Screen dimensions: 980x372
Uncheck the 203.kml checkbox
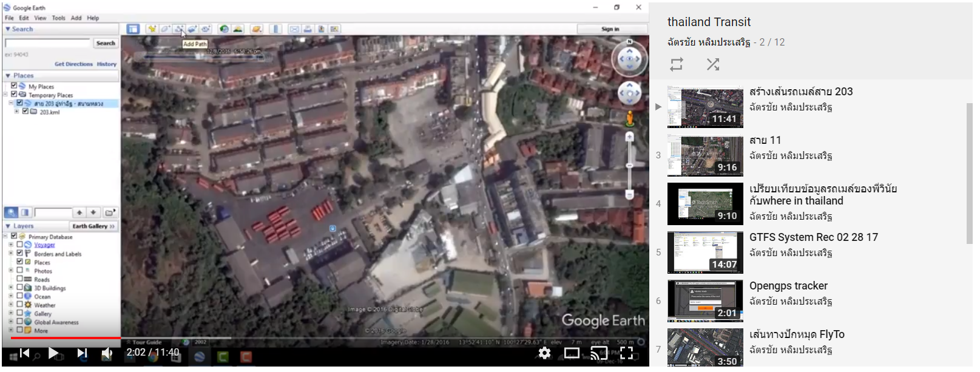coord(25,111)
